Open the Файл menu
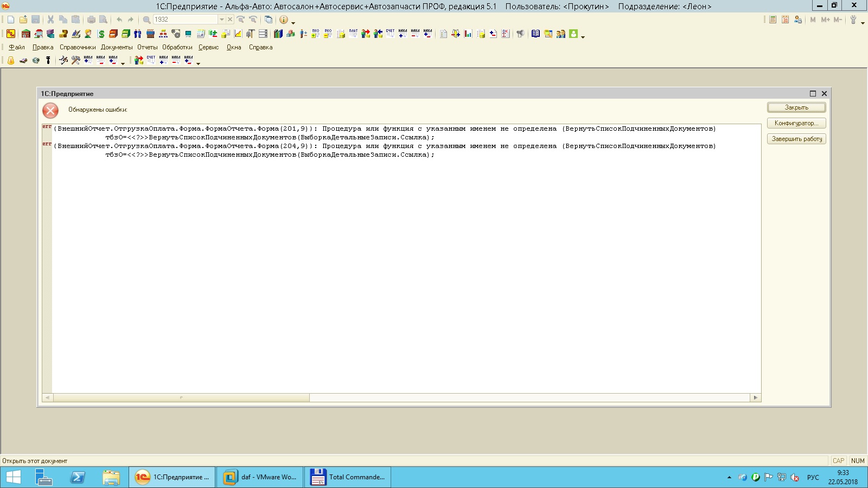 (x=17, y=47)
